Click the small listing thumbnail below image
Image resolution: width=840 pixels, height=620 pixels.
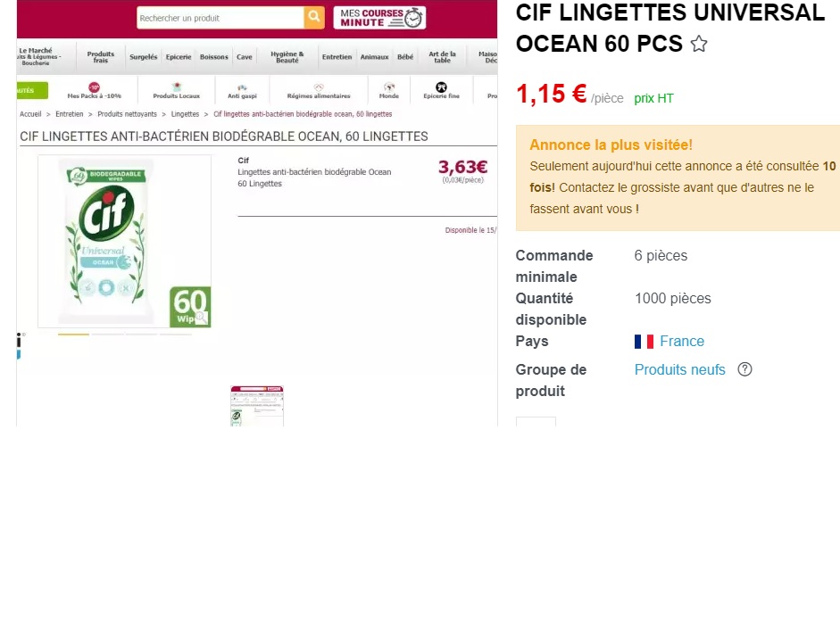[257, 406]
